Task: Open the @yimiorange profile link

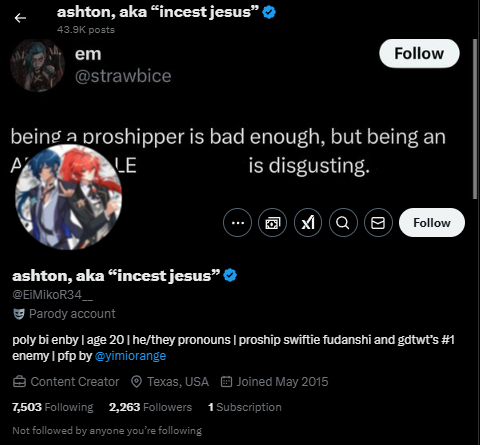Action: tap(130, 356)
